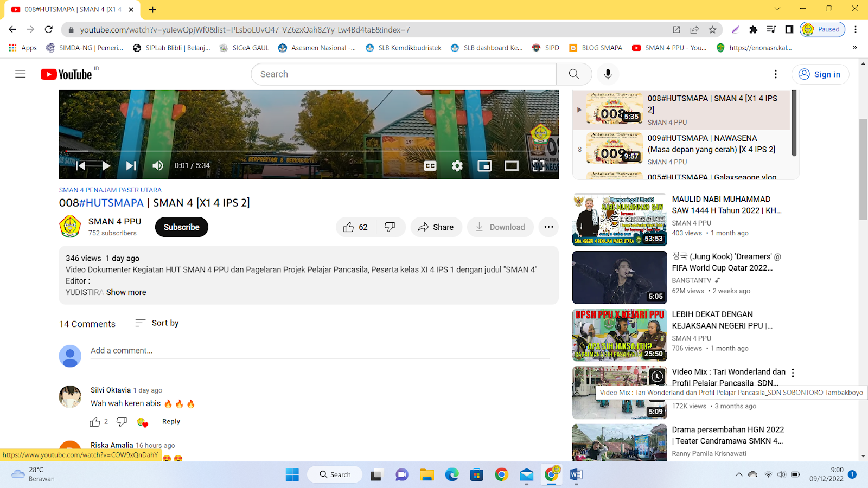The height and width of the screenshot is (488, 868).
Task: Open more actions menu beside Download
Action: pos(548,227)
